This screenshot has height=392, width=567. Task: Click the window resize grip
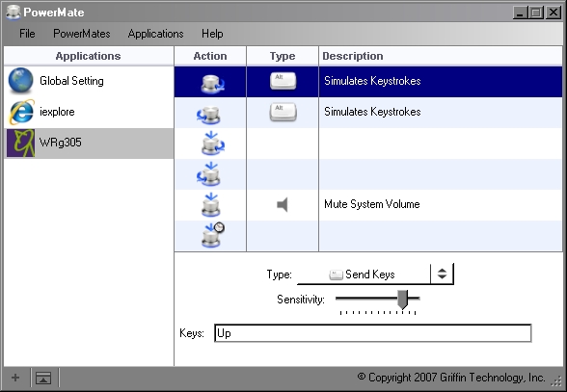[557, 381]
